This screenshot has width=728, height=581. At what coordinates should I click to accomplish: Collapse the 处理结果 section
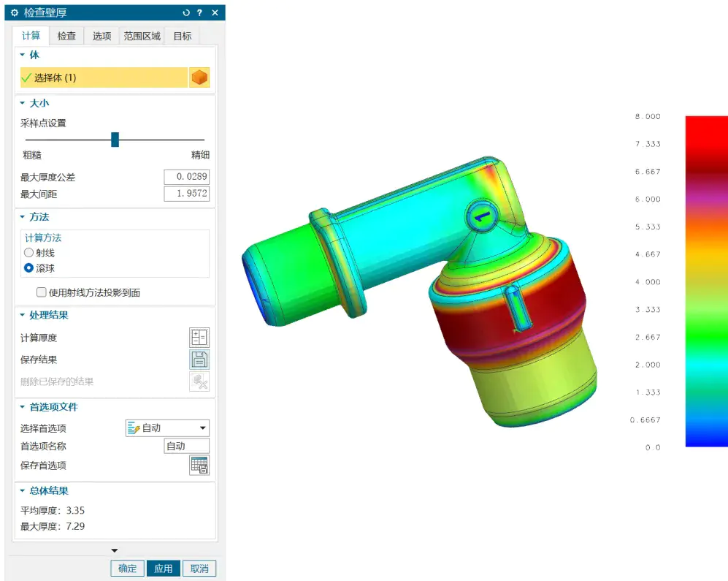tap(23, 315)
